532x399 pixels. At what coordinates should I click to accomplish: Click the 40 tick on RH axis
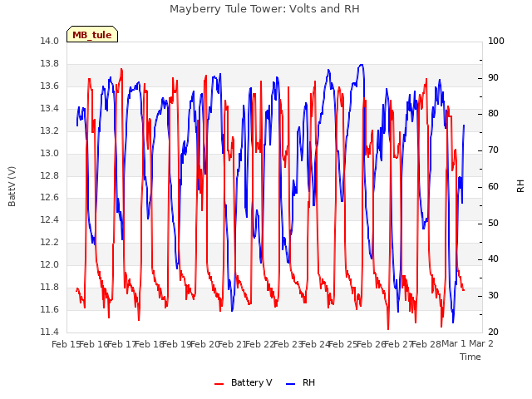coord(493,259)
